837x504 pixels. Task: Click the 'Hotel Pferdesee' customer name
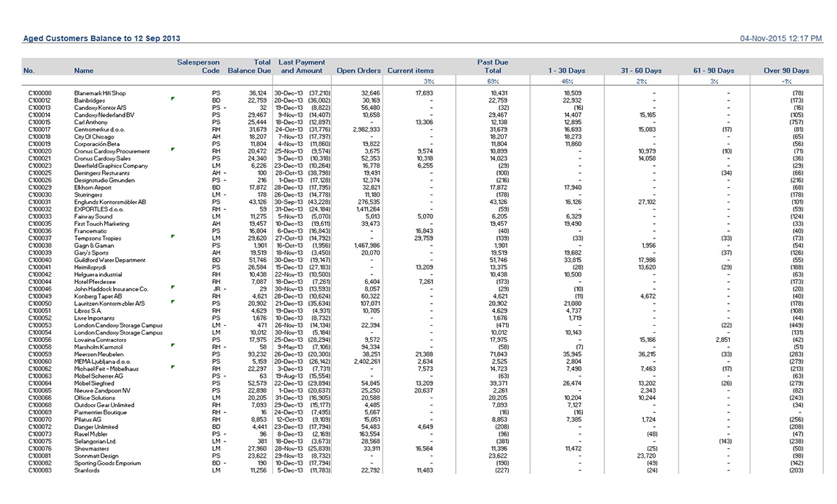(93, 282)
